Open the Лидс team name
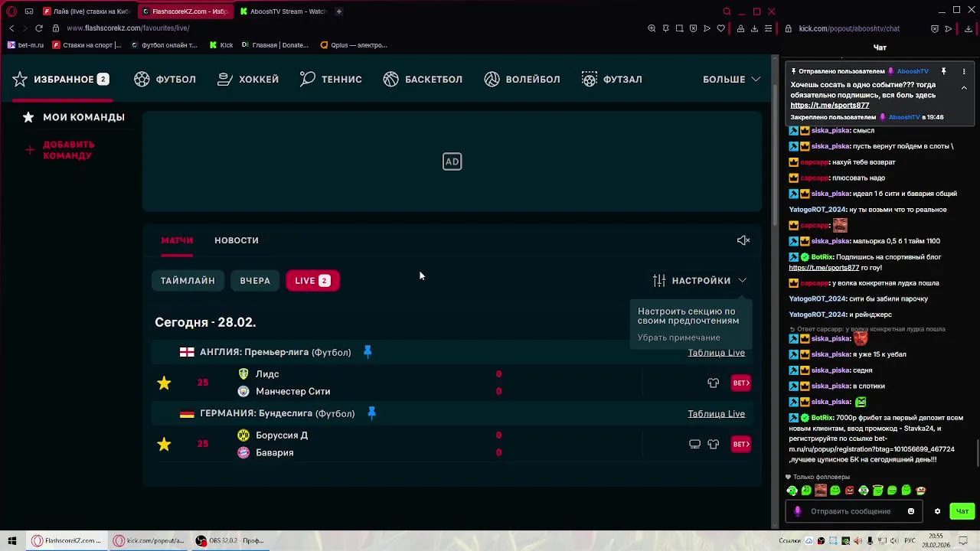Image resolution: width=980 pixels, height=551 pixels. pos(267,374)
